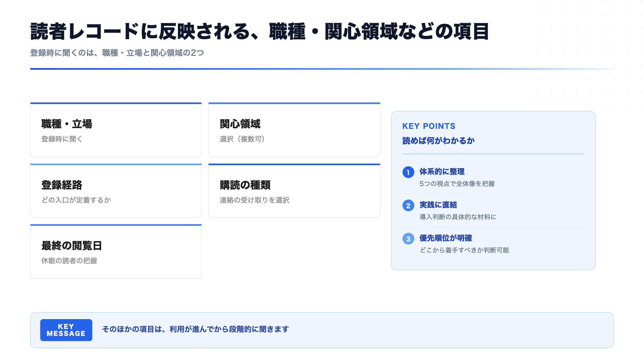The width and height of the screenshot is (644, 362).
Task: Select the 実践に直結 point title
Action: click(x=438, y=205)
